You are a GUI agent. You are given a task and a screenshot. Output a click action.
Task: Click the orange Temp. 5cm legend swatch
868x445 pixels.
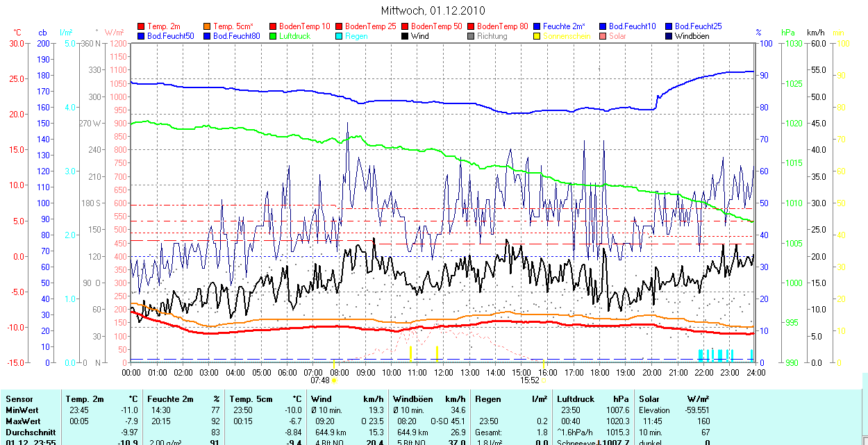[x=208, y=26]
